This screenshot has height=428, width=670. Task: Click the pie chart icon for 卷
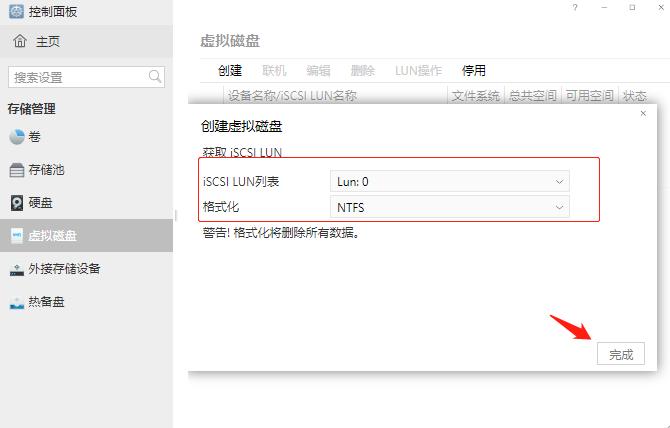coord(17,137)
